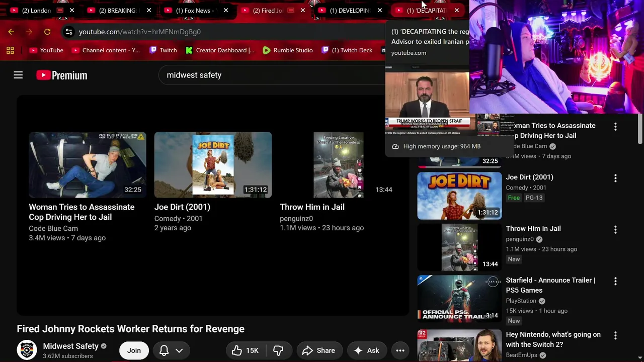The width and height of the screenshot is (644, 362).
Task: Open the Ask button
Action: click(366, 350)
